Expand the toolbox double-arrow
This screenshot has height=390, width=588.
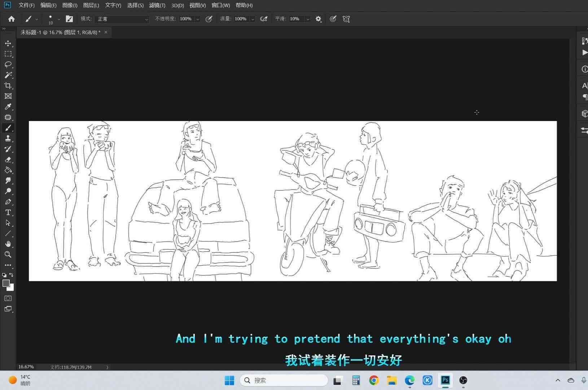(4, 29)
